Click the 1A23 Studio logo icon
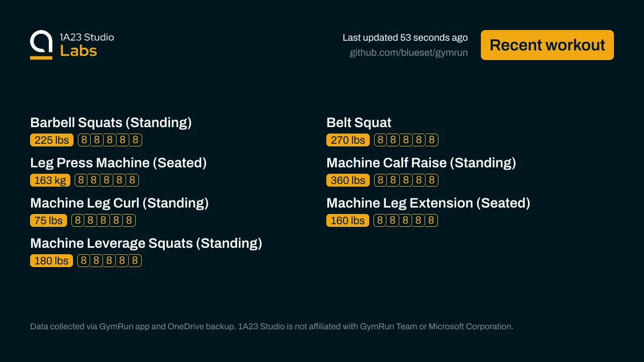The width and height of the screenshot is (644, 362). point(41,45)
